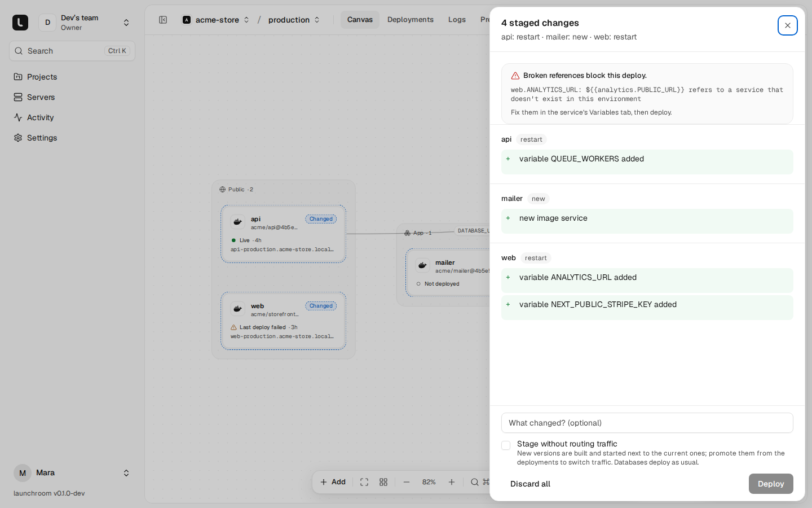Zoom in the canvas with plus icon
The width and height of the screenshot is (812, 508).
452,482
